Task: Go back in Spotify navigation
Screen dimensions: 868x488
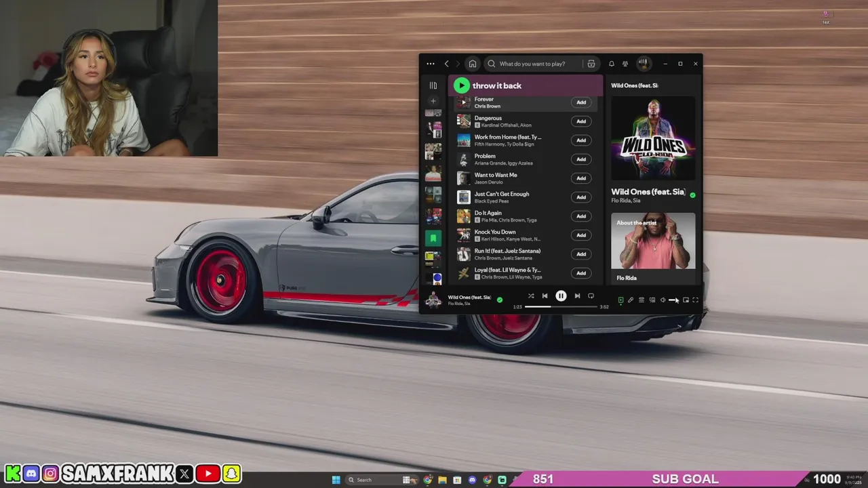Action: 446,64
